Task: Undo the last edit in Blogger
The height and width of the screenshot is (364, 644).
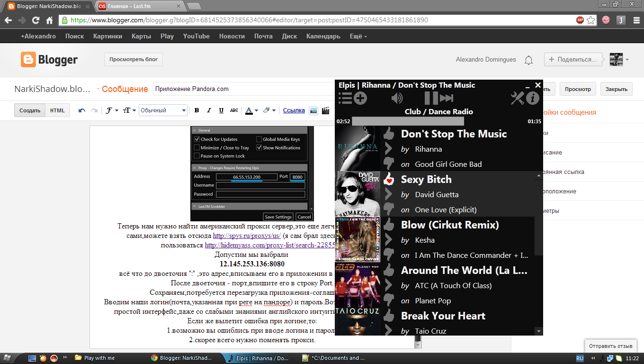Action: point(82,110)
